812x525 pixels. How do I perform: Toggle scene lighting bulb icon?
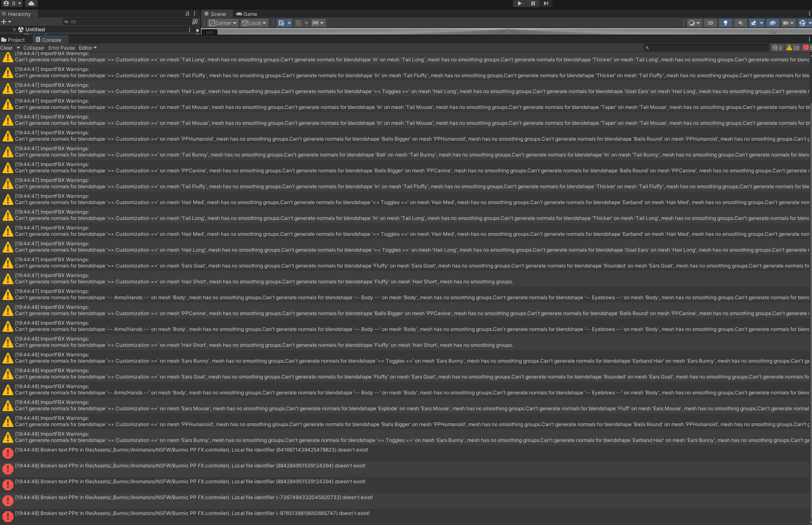point(725,23)
